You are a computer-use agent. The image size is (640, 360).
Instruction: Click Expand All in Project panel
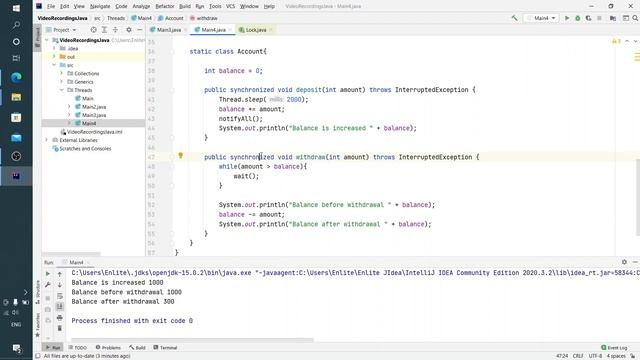tap(104, 30)
